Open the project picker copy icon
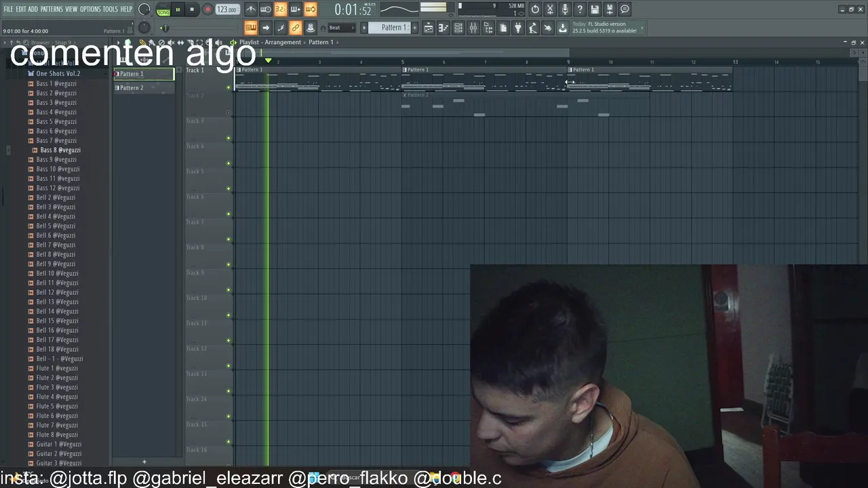 click(503, 28)
